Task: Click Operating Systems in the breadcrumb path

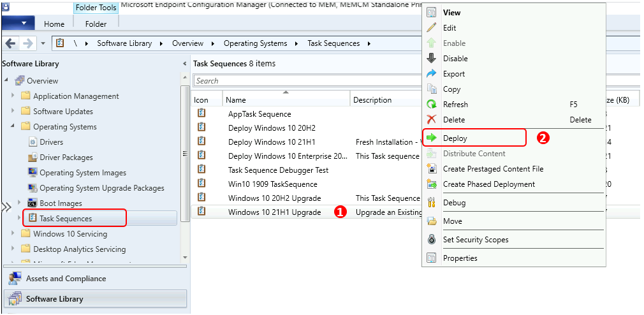Action: (x=255, y=43)
